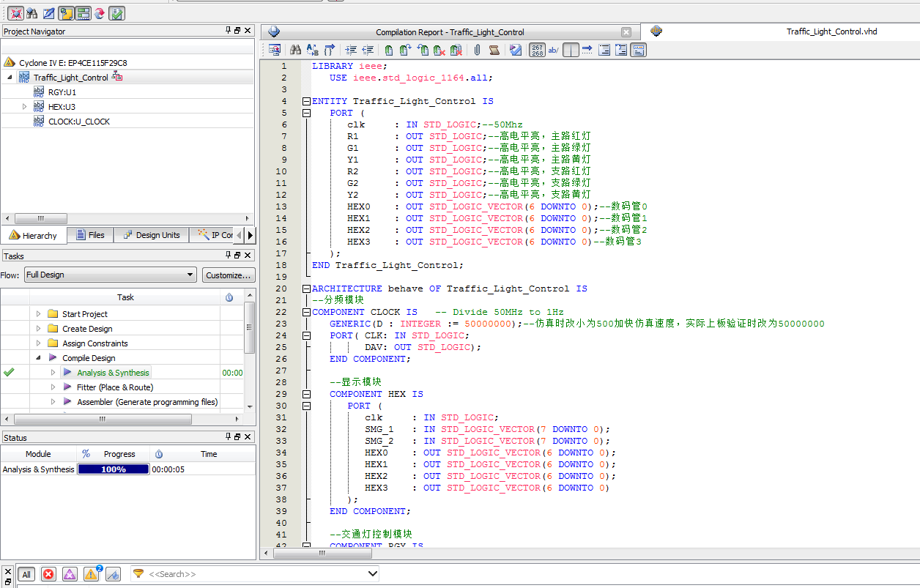
Task: Float the Tasks panel with its restore icon
Action: (x=237, y=256)
